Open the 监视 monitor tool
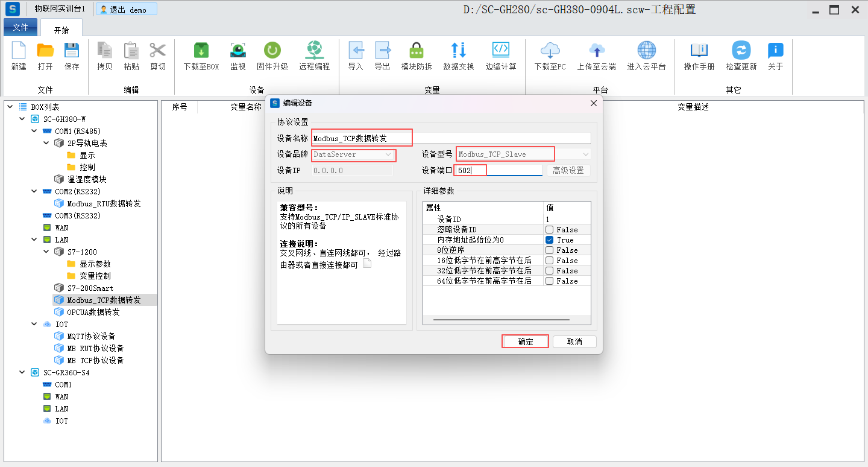The width and height of the screenshot is (868, 467). 238,51
